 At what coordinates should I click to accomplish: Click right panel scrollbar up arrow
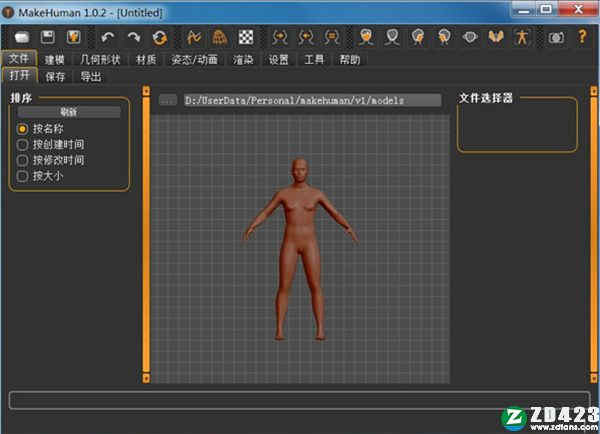(593, 91)
